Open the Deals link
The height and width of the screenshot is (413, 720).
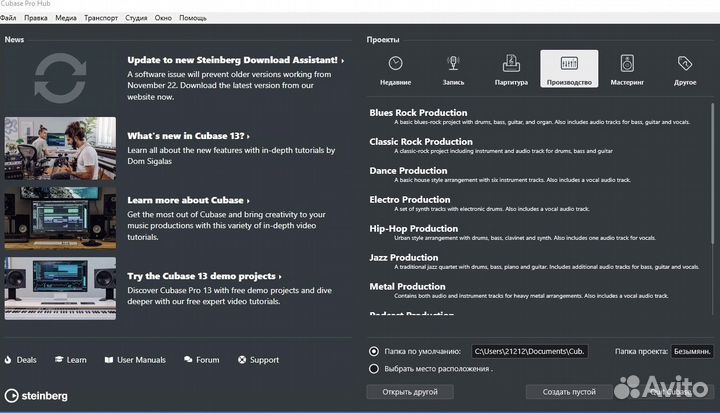click(x=26, y=360)
